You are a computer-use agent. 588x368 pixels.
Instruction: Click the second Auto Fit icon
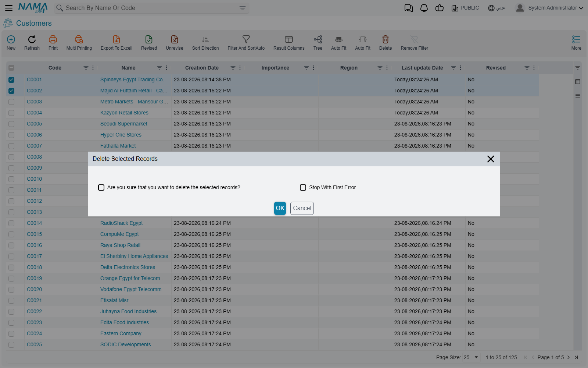(363, 39)
